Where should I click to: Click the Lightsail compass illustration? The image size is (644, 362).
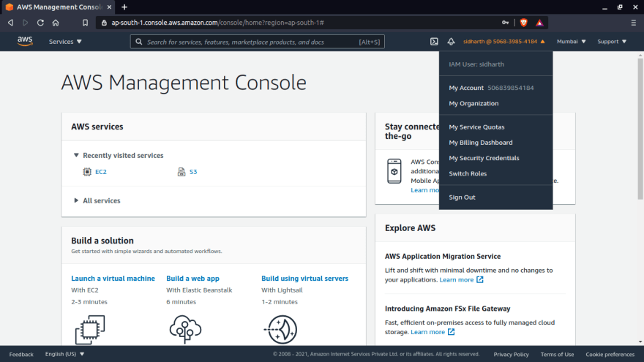[x=281, y=329]
